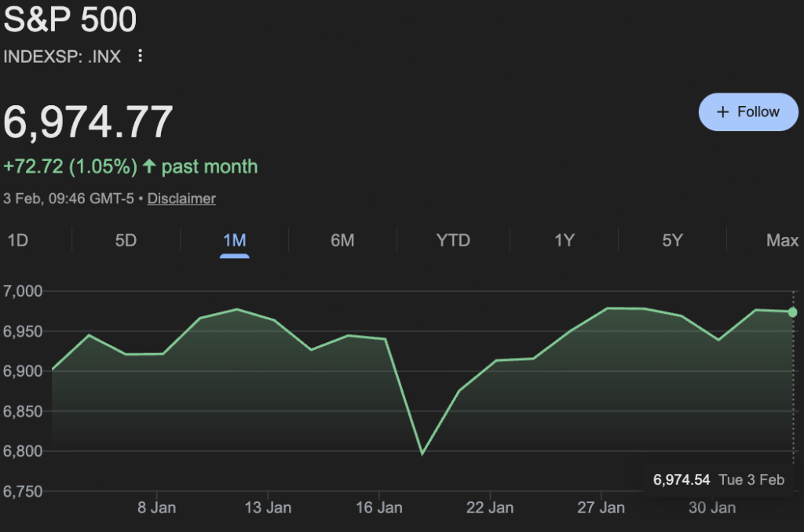804x532 pixels.
Task: Click the green endpoint dot on chart
Action: (792, 312)
